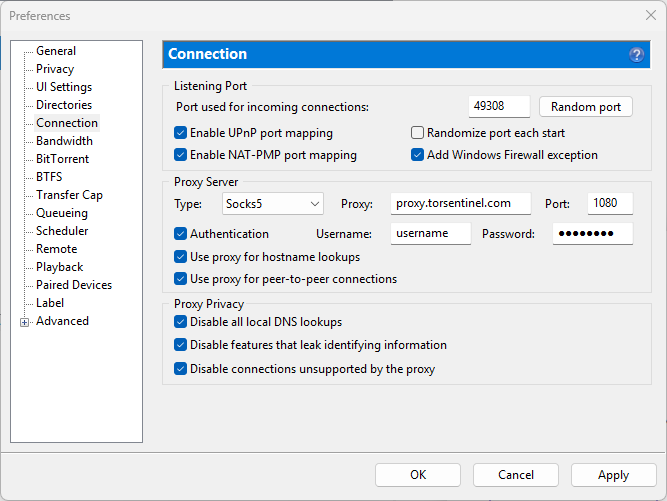Expand the Advanced tree node

(24, 322)
